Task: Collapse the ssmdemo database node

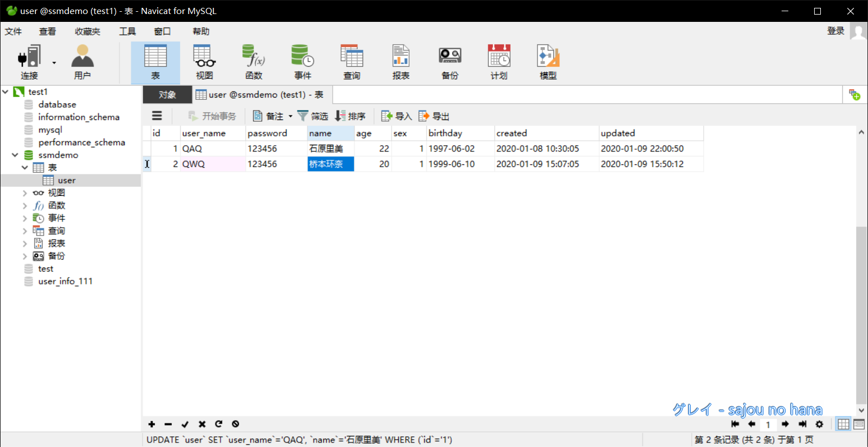Action: [15, 155]
